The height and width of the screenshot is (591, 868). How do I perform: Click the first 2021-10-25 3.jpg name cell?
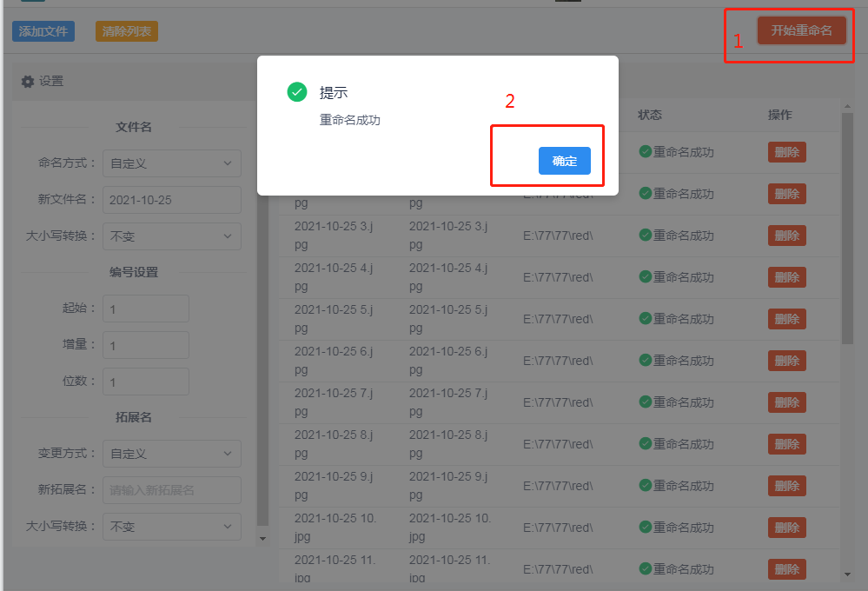coord(334,236)
